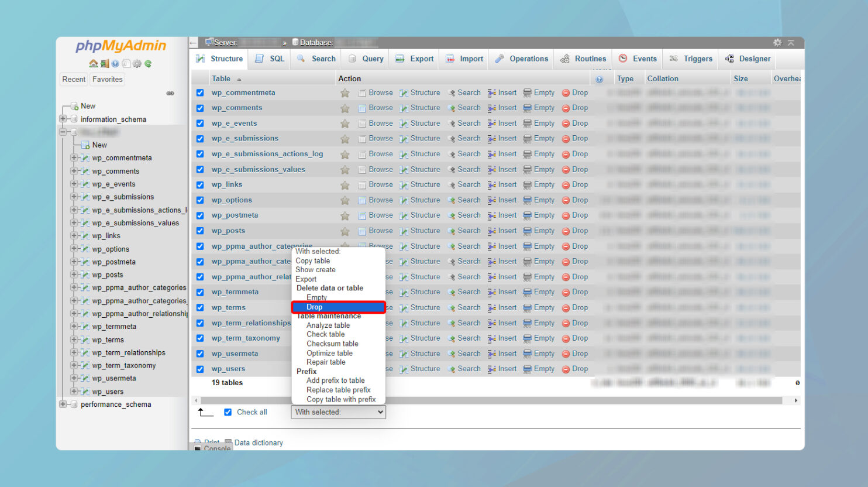Toggle the Check all checkbox

[228, 412]
